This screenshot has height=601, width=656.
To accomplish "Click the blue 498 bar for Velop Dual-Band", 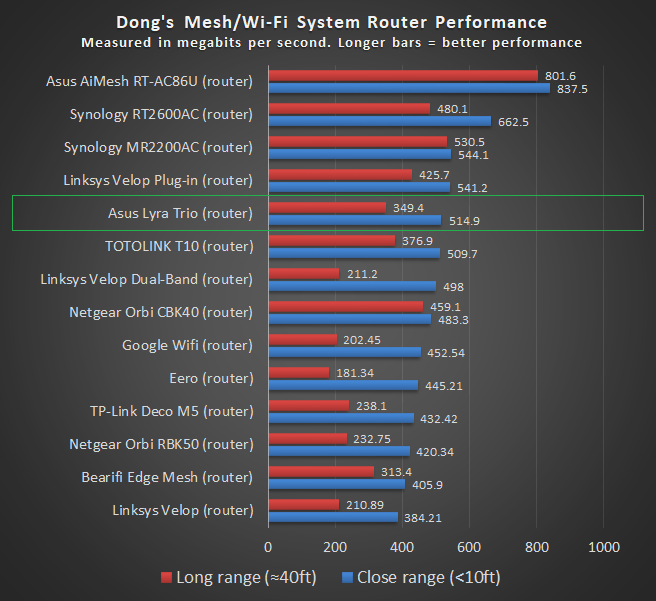I will pyautogui.click(x=353, y=286).
